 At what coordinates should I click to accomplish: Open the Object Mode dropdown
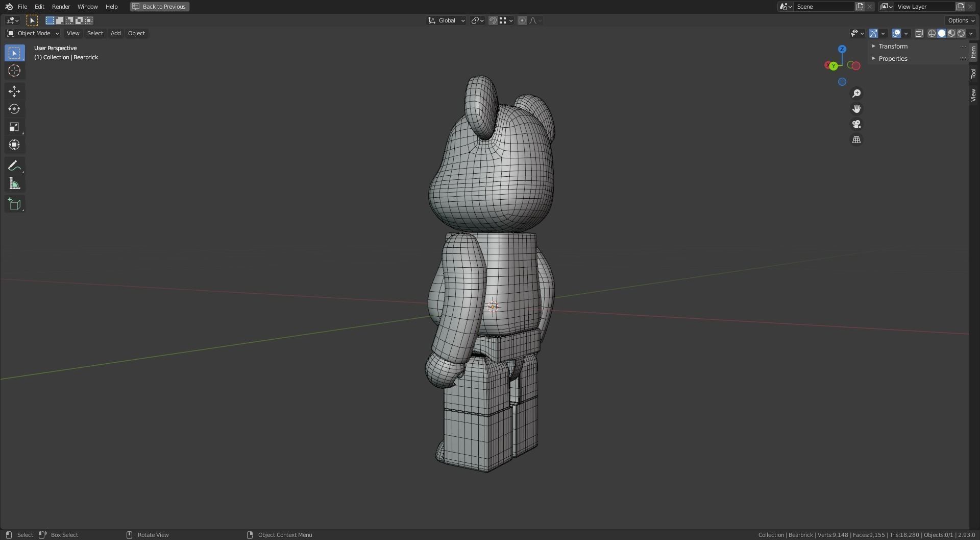[33, 33]
